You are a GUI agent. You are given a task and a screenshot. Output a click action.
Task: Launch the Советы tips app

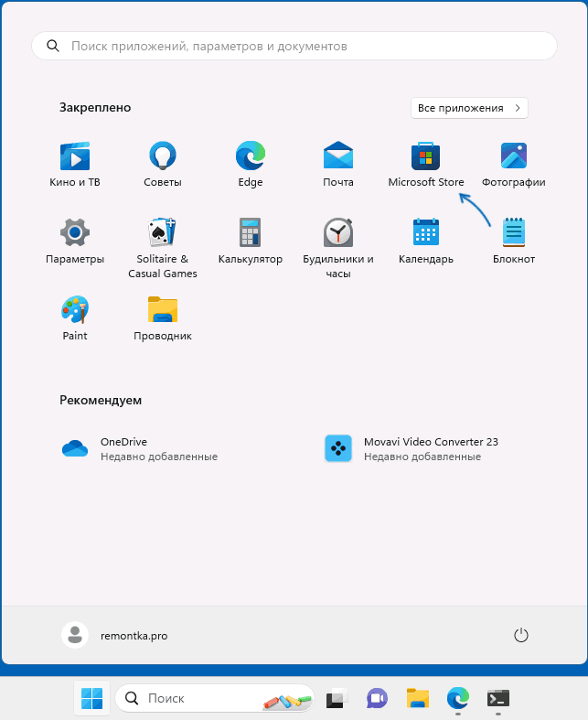[163, 165]
